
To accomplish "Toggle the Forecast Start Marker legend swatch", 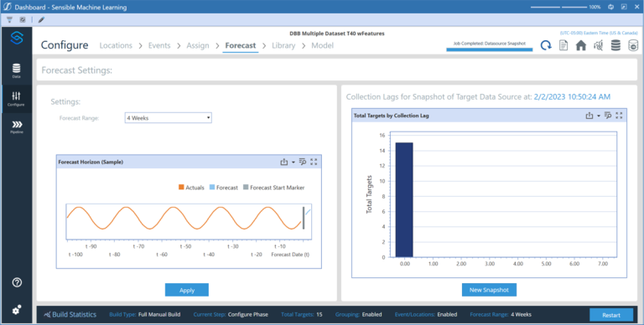I will coord(246,187).
